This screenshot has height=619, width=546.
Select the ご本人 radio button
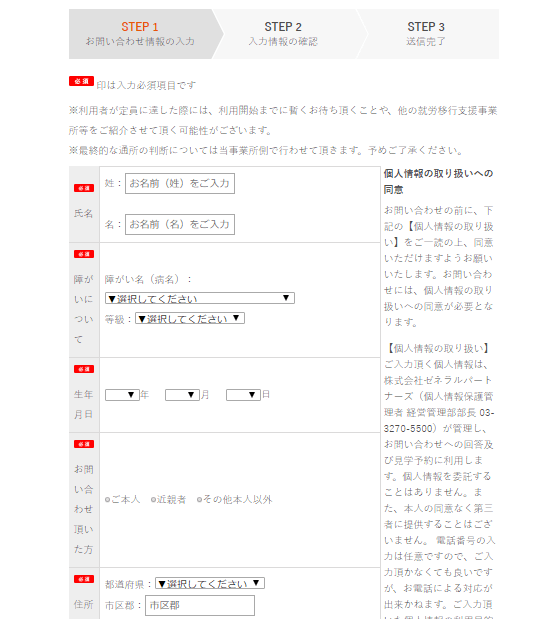[x=107, y=500]
